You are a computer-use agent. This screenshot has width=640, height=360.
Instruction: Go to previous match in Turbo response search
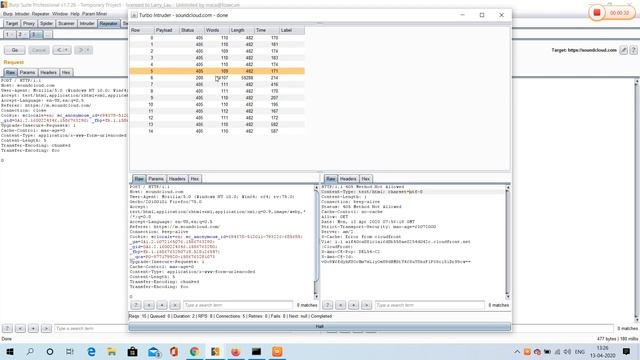pos(340,305)
